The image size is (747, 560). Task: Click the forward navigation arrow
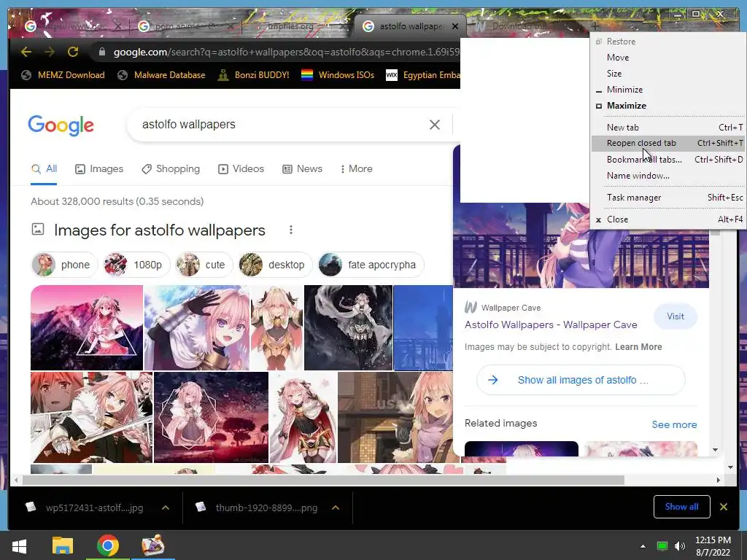point(50,52)
